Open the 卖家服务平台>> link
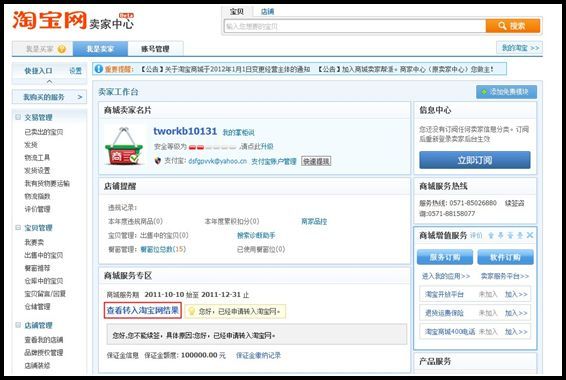The width and height of the screenshot is (566, 380). 505,276
